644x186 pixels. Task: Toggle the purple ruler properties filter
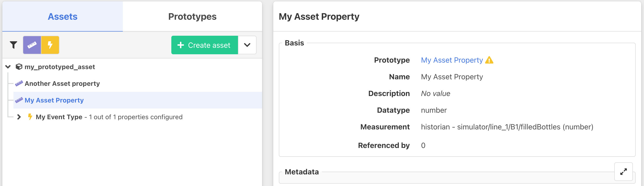pyautogui.click(x=32, y=45)
